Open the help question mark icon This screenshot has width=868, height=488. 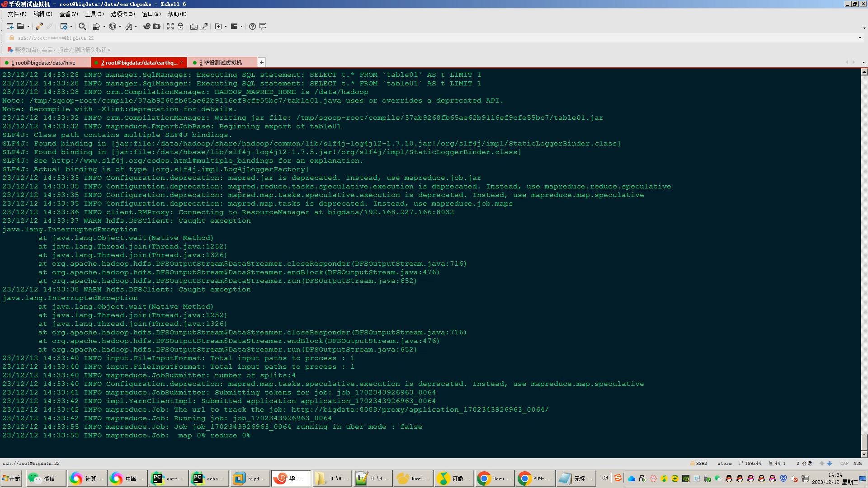coord(252,26)
